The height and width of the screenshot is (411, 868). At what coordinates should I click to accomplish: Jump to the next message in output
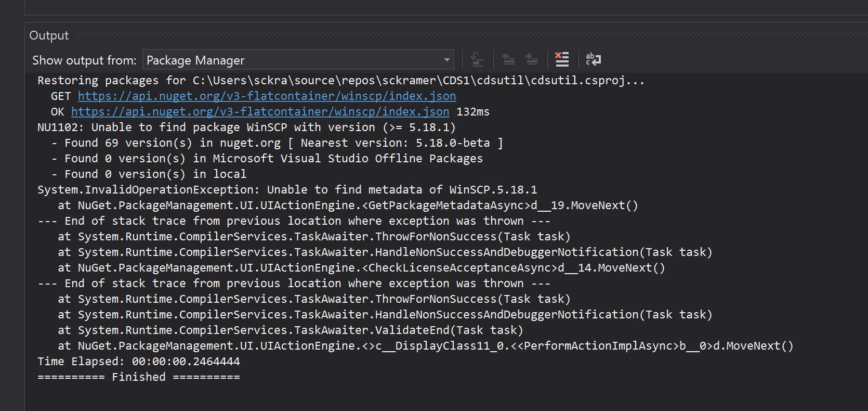pyautogui.click(x=531, y=60)
